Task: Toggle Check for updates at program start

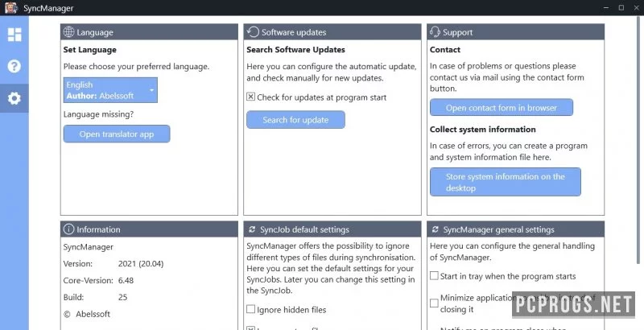Action: pyautogui.click(x=250, y=97)
